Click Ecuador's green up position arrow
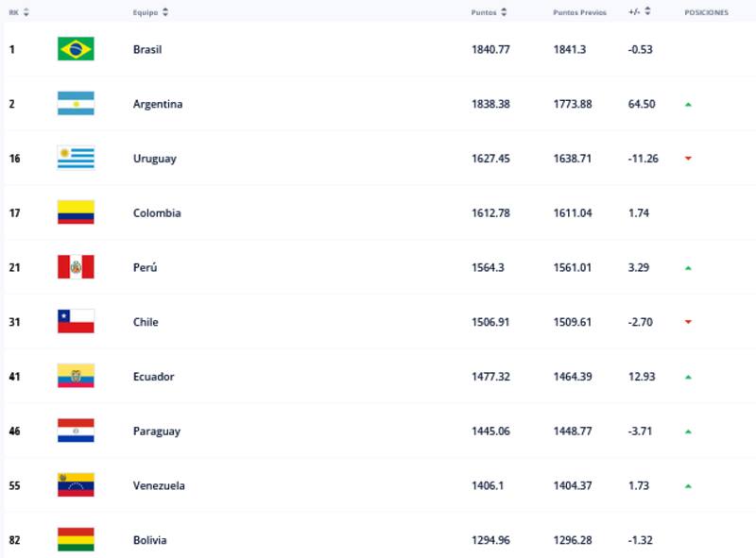The width and height of the screenshot is (756, 558). tap(688, 377)
